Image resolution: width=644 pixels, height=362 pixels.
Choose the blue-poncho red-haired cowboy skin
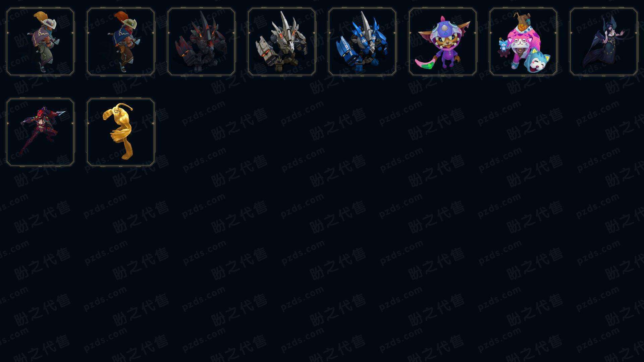[x=121, y=42]
